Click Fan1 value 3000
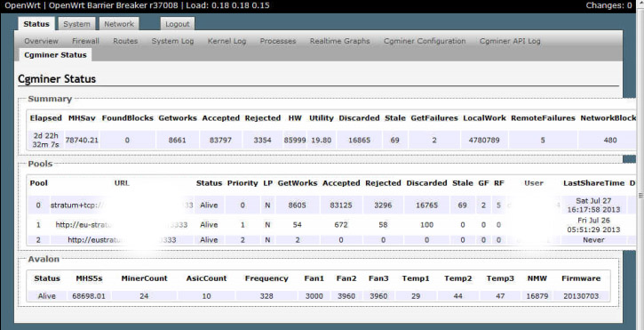 pyautogui.click(x=314, y=296)
